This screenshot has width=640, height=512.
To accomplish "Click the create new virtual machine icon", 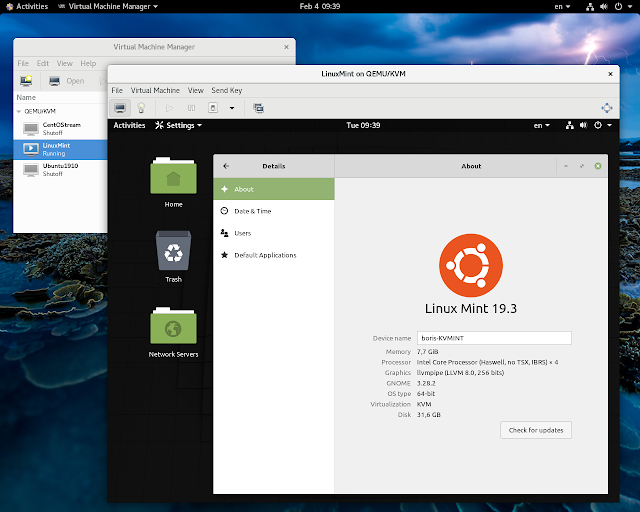I will [27, 80].
